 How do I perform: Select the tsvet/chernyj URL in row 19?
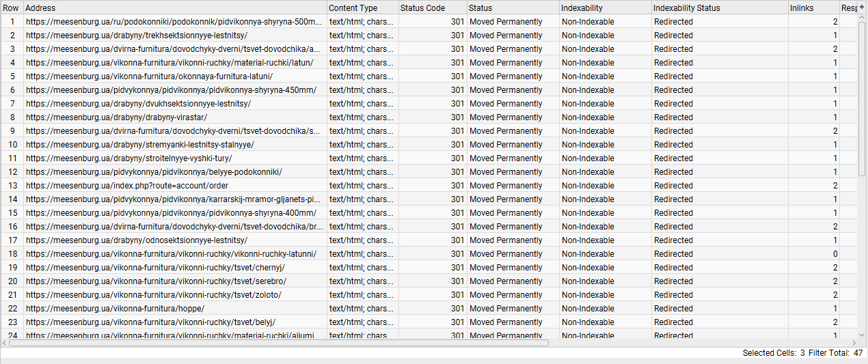155,268
